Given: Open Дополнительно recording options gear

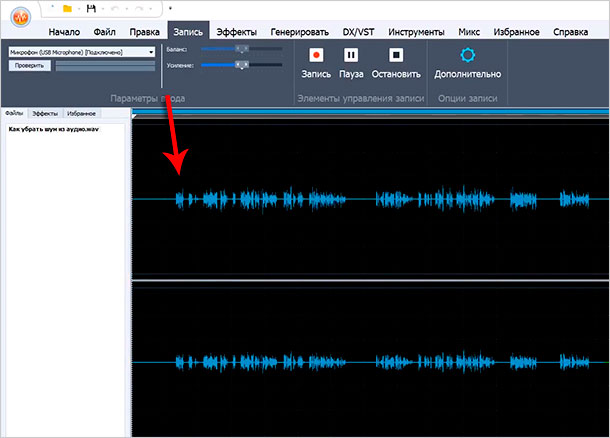Looking at the screenshot, I should click(468, 63).
